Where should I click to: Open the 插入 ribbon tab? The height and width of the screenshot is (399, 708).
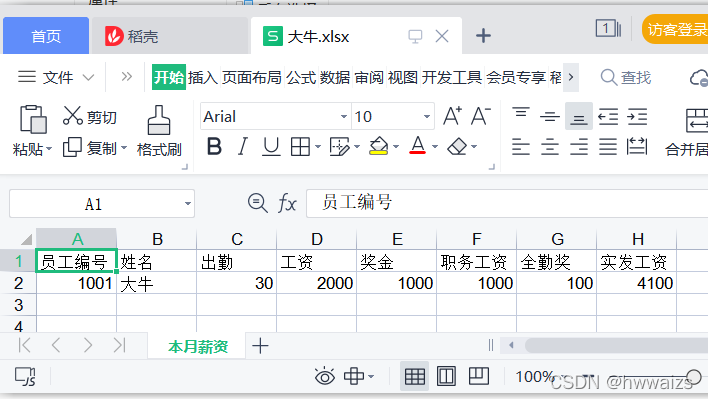(x=203, y=77)
